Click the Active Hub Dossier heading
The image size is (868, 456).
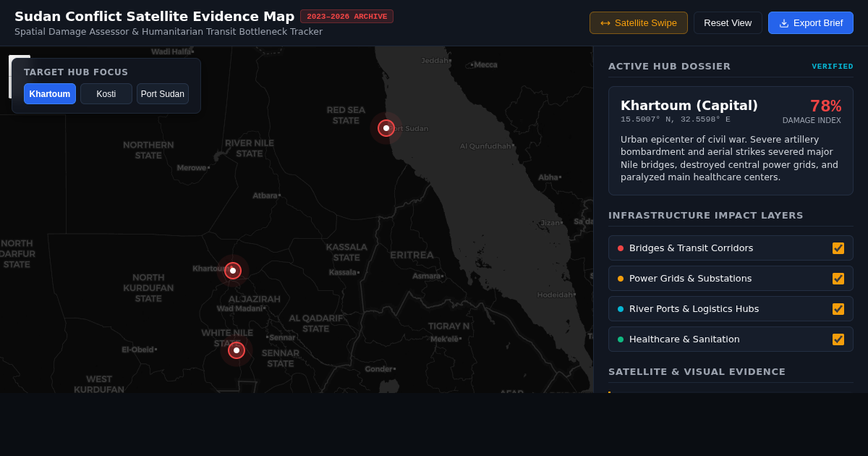pos(669,66)
